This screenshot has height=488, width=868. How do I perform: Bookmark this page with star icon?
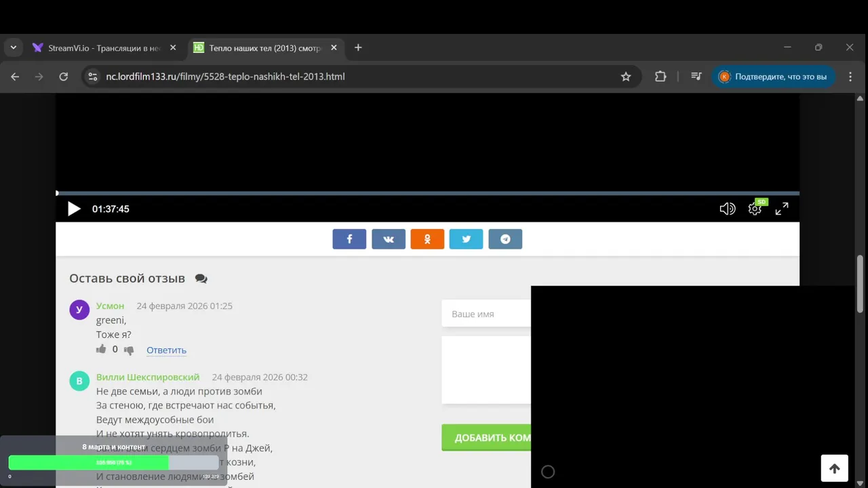(626, 77)
